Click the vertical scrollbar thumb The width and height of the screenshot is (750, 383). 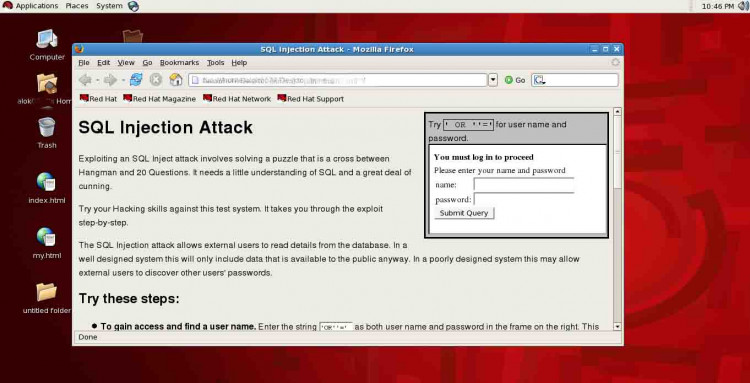617,153
